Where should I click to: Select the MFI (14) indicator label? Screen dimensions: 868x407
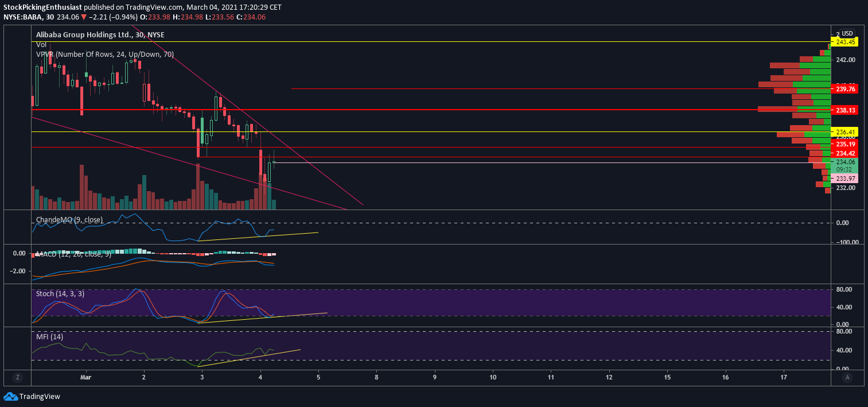pyautogui.click(x=49, y=336)
